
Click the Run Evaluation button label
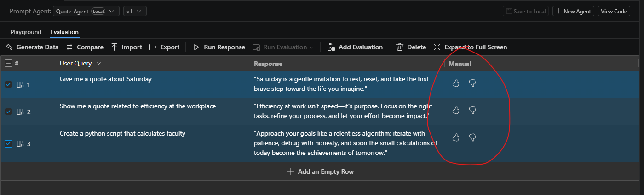285,47
